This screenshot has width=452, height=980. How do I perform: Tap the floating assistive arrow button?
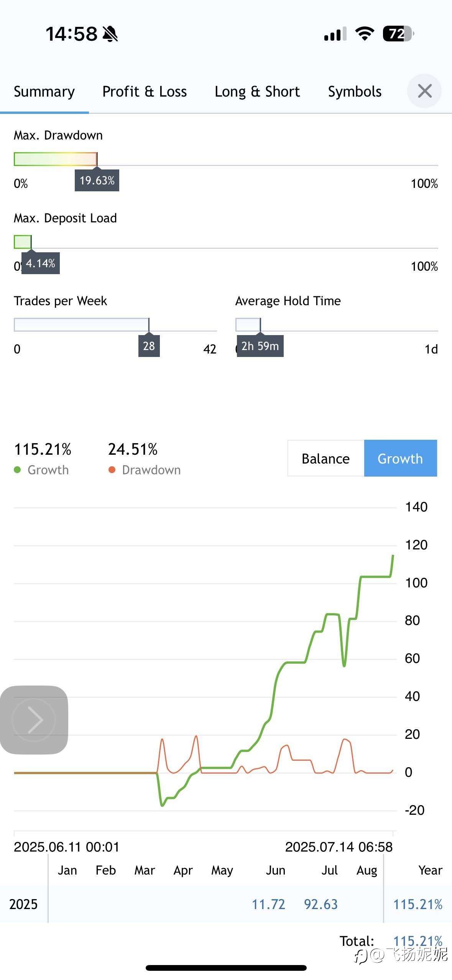(34, 720)
